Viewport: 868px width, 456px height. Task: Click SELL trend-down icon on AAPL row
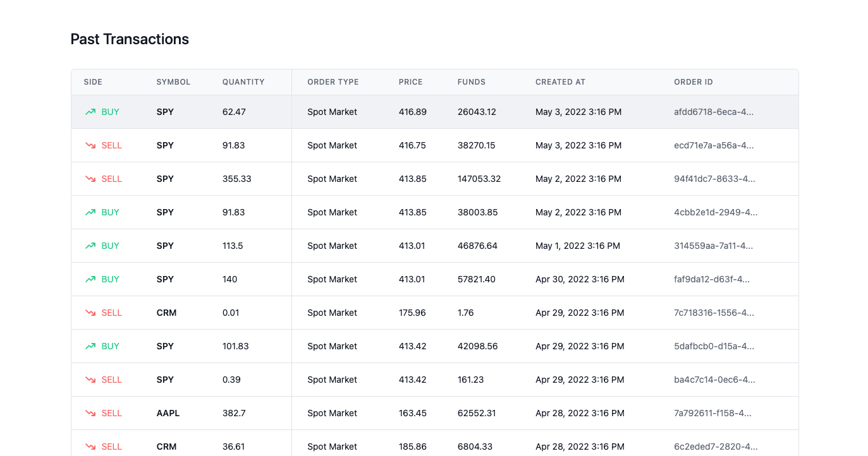(x=90, y=413)
